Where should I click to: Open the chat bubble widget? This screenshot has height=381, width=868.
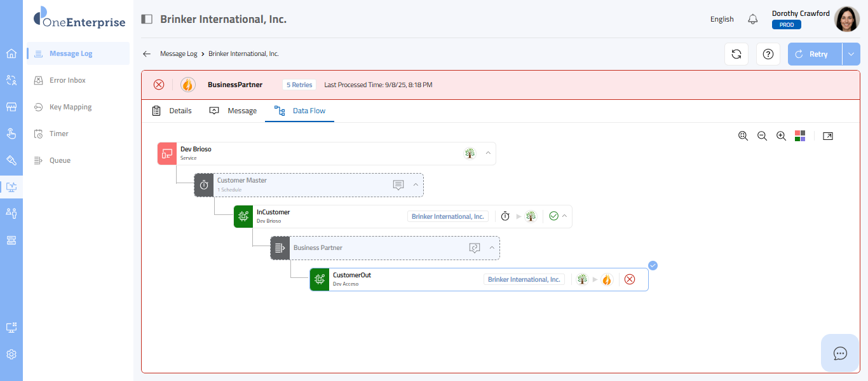[840, 353]
